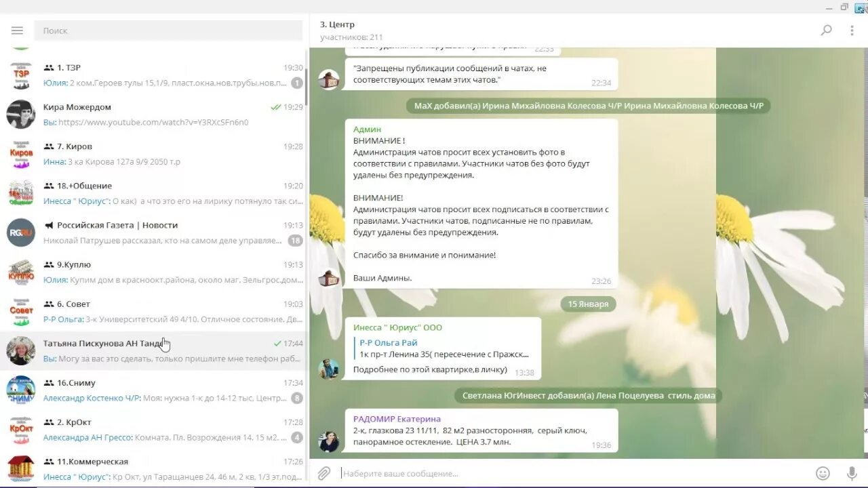This screenshot has width=868, height=488.
Task: Click the КрОкт chat avatar
Action: [x=21, y=429]
